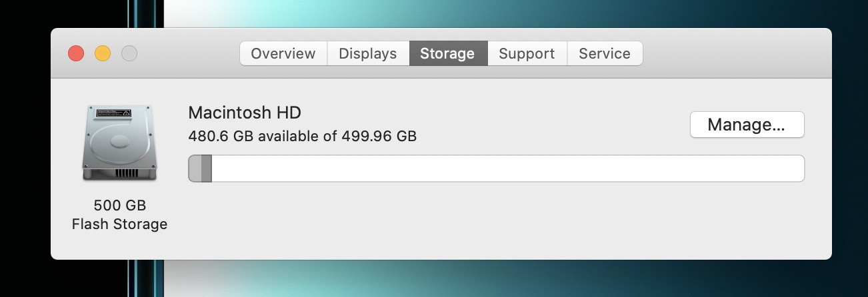Viewport: 868px width, 297px height.
Task: Click the Manage... button
Action: 747,125
